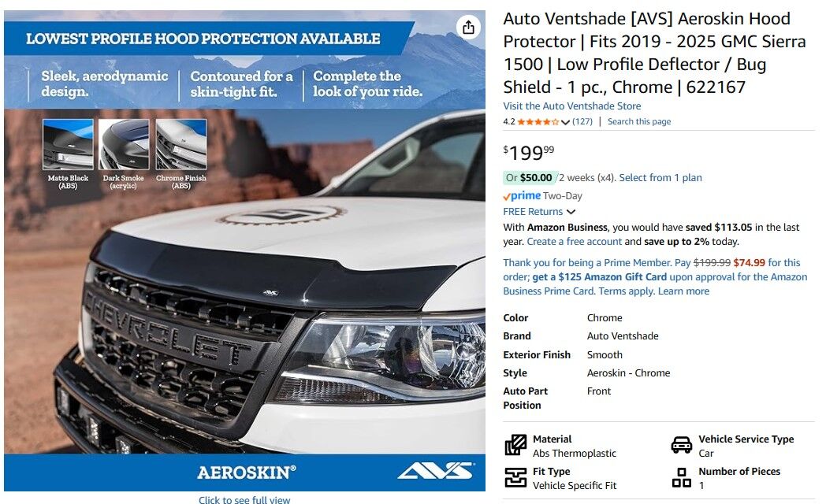
Task: Click the AVS logo in image banner
Action: (x=436, y=471)
